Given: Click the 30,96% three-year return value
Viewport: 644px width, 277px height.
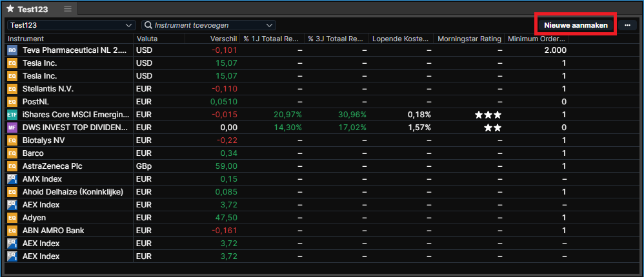Looking at the screenshot, I should [x=352, y=115].
